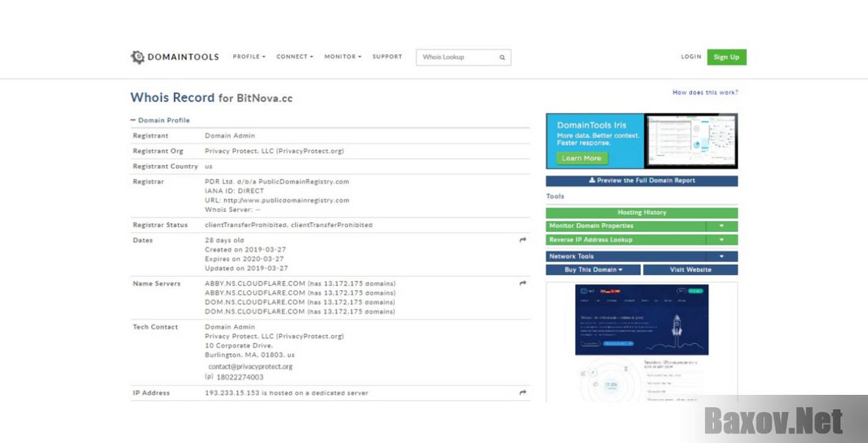Open the CONNECT menu

[x=295, y=57]
